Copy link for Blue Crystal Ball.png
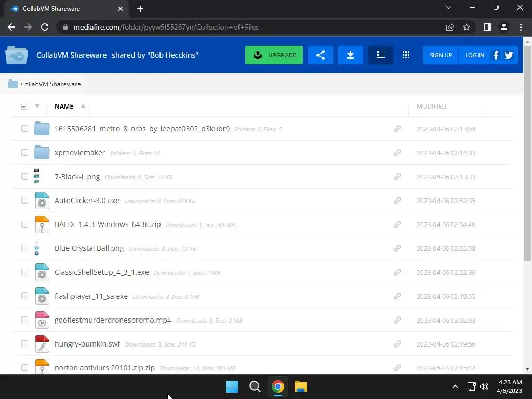Viewport: 532px width, 399px height. (397, 248)
